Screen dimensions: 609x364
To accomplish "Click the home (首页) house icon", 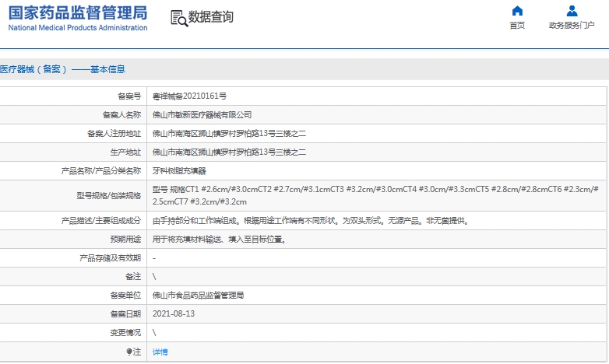I will (517, 11).
